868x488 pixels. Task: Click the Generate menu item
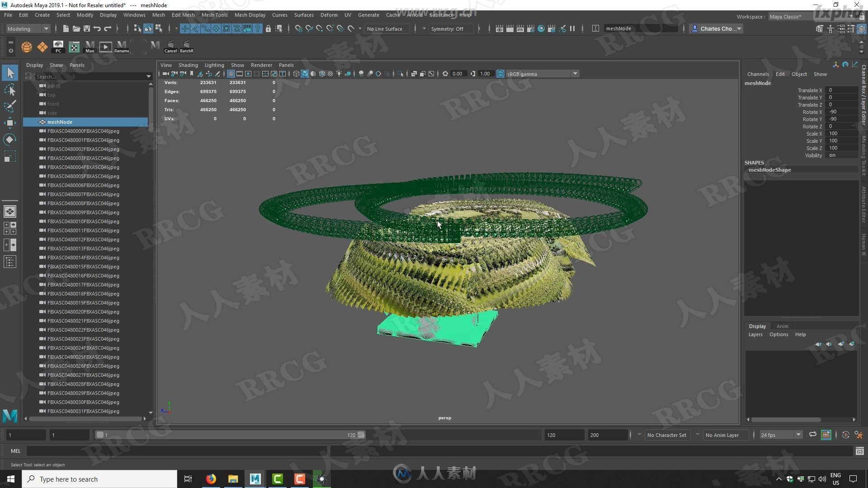(x=368, y=14)
